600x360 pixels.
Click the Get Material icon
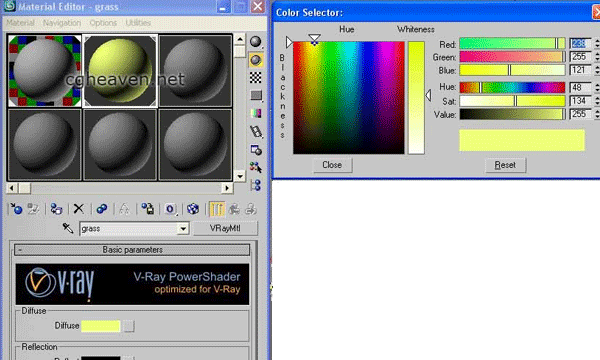pyautogui.click(x=16, y=209)
